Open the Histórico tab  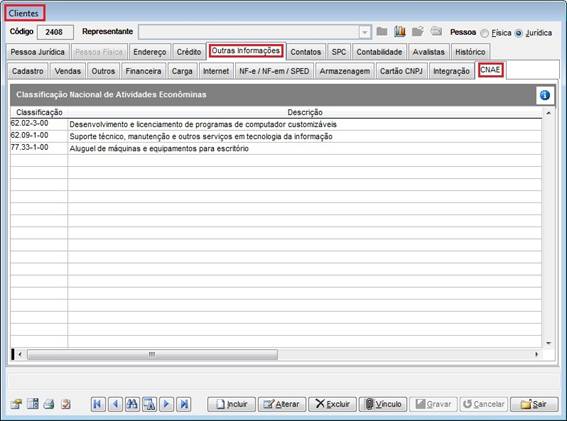(x=470, y=52)
